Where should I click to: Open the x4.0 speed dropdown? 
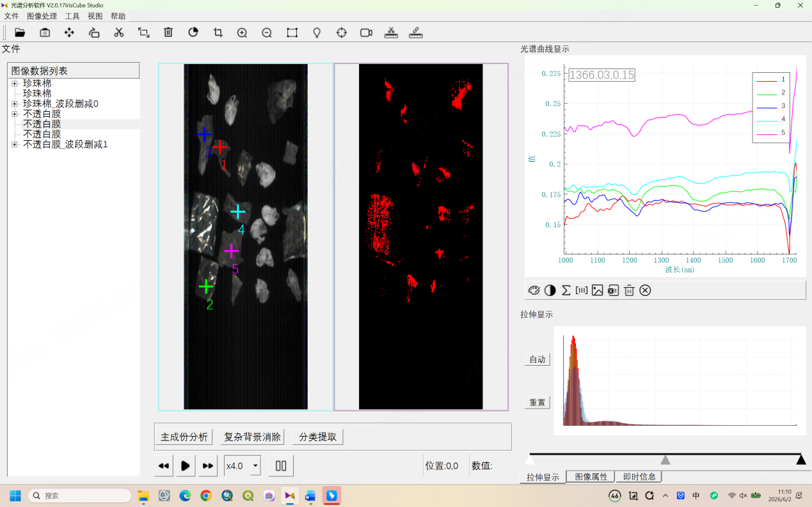click(243, 465)
